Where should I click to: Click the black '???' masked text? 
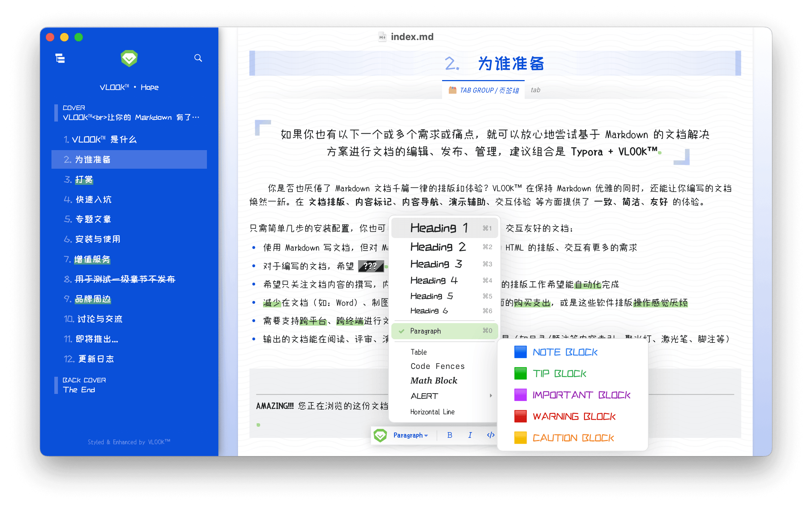(x=371, y=266)
